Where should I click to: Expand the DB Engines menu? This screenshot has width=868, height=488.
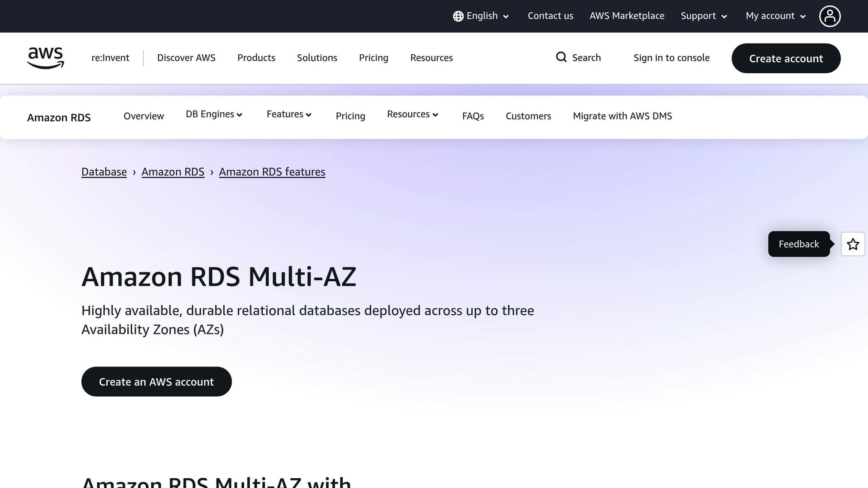pyautogui.click(x=214, y=114)
